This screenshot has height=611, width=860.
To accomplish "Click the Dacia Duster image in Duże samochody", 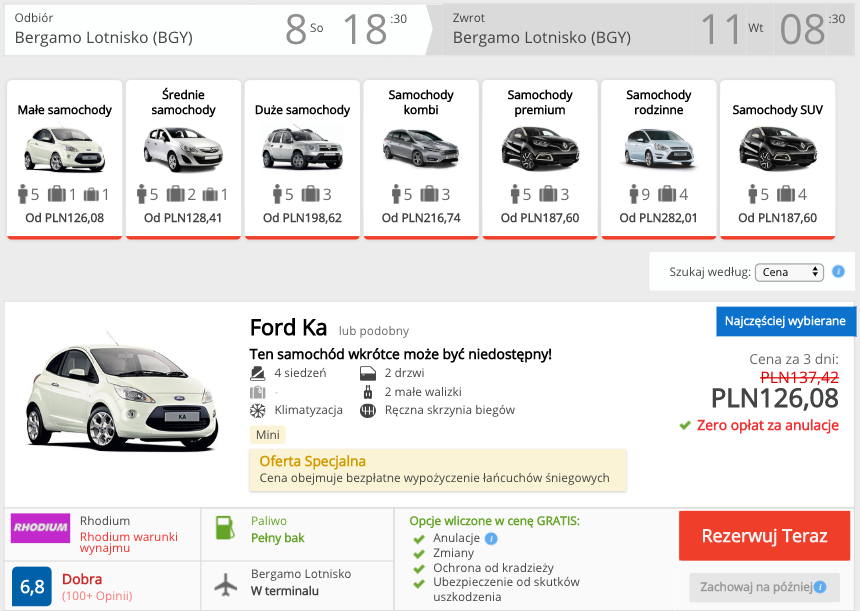I will coord(302,148).
